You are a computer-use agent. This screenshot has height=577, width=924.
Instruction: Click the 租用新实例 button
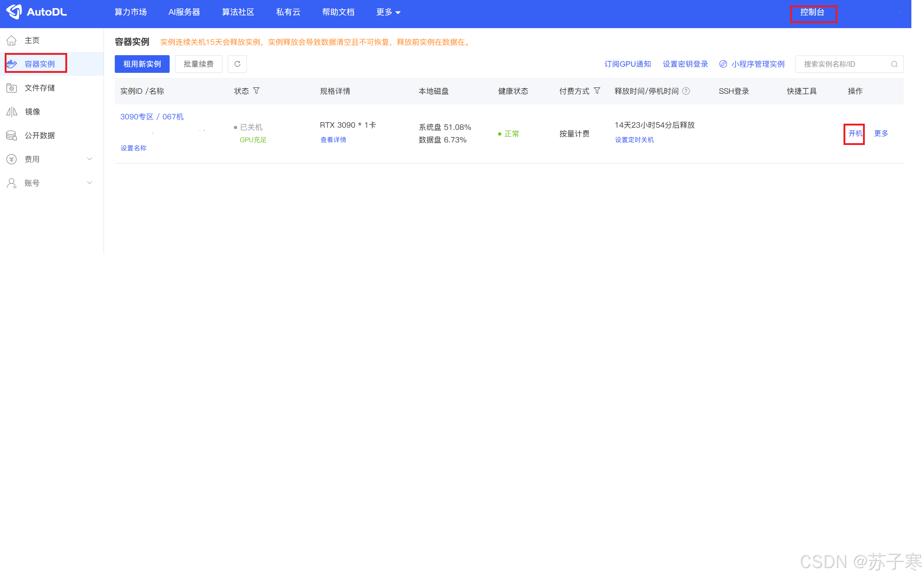point(142,64)
